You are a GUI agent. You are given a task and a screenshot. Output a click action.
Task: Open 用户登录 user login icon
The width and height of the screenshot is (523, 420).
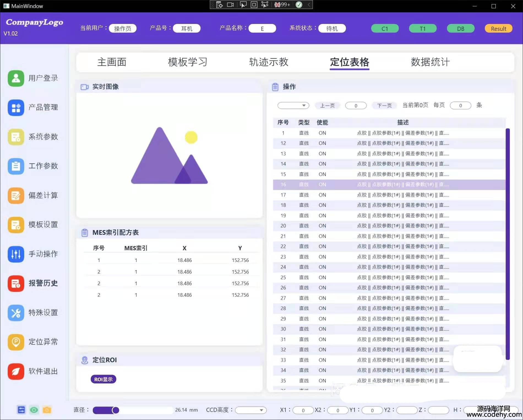point(16,78)
